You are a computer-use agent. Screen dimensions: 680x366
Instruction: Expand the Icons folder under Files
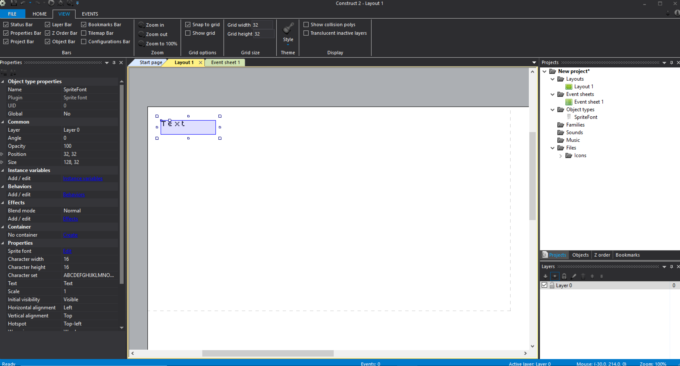[560, 155]
